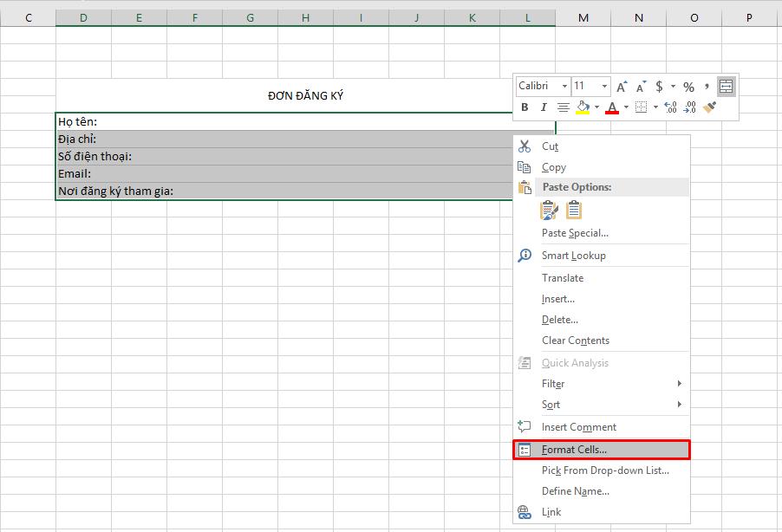The height and width of the screenshot is (532, 782).
Task: Click the Decrease Decimal icon
Action: tap(691, 107)
